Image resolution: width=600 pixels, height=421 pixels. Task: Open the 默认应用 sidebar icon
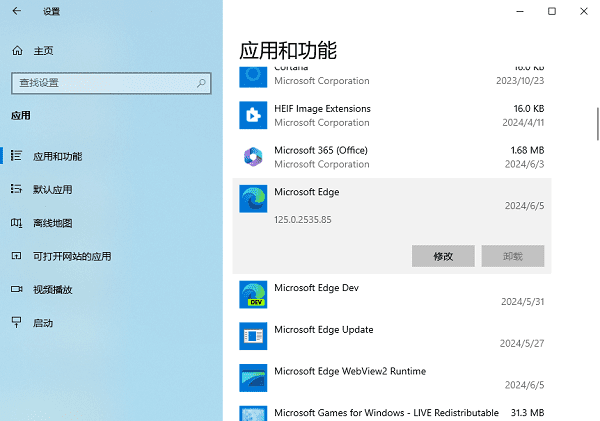[16, 189]
